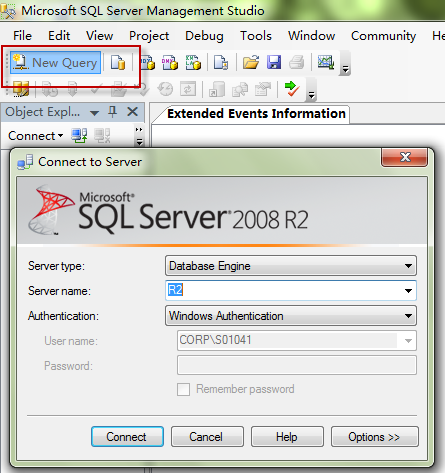Image resolution: width=445 pixels, height=473 pixels.
Task: Click the disabled Password field
Action: (297, 365)
